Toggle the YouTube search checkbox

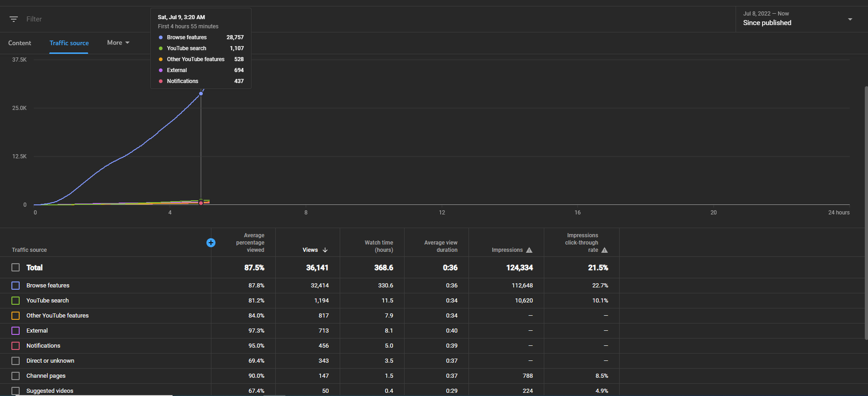[x=16, y=301]
